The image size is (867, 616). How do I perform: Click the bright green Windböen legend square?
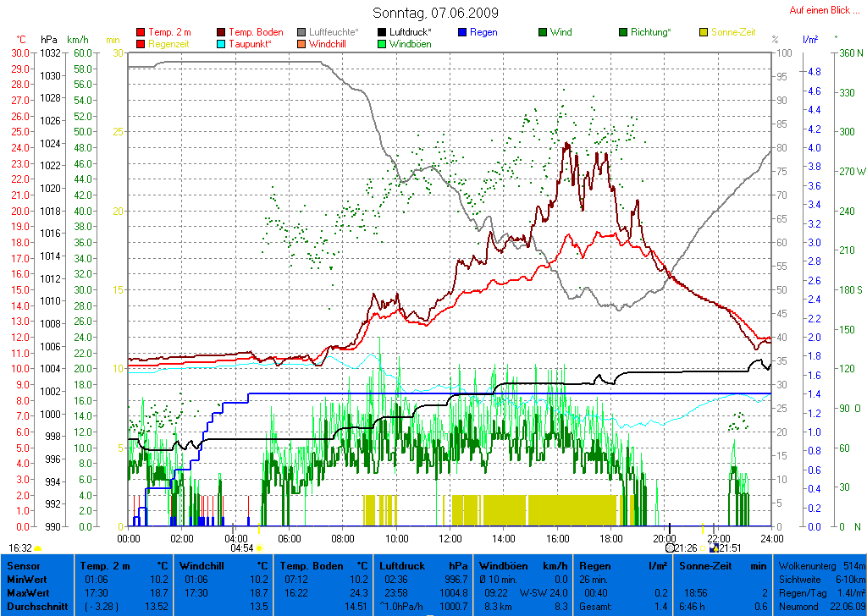click(x=383, y=43)
